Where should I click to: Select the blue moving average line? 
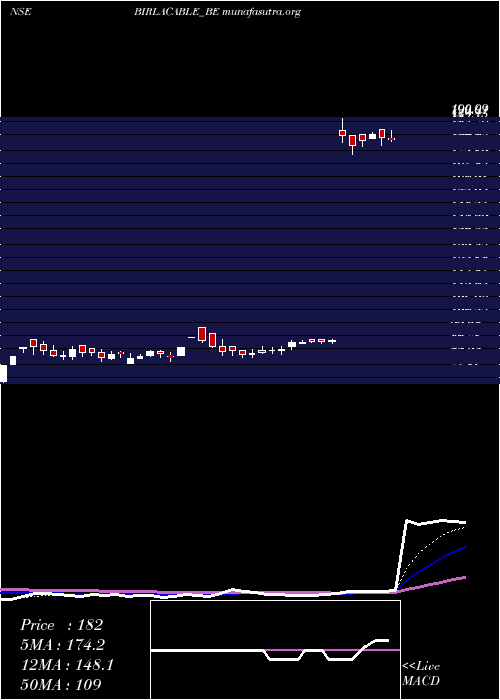438,562
